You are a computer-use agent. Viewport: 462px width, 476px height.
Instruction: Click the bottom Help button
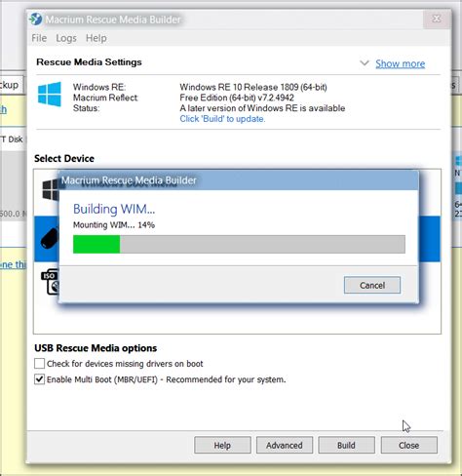[222, 445]
